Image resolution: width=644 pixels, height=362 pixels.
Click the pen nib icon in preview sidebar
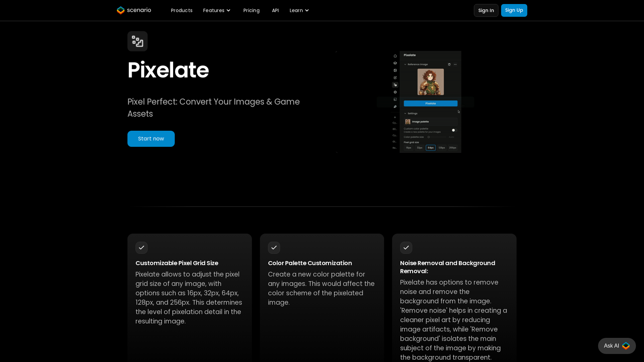[x=395, y=107]
